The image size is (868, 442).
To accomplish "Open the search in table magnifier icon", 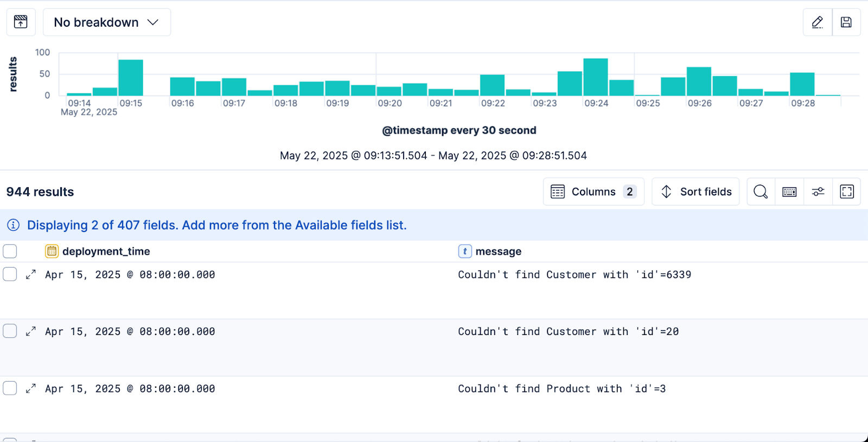I will tap(761, 192).
